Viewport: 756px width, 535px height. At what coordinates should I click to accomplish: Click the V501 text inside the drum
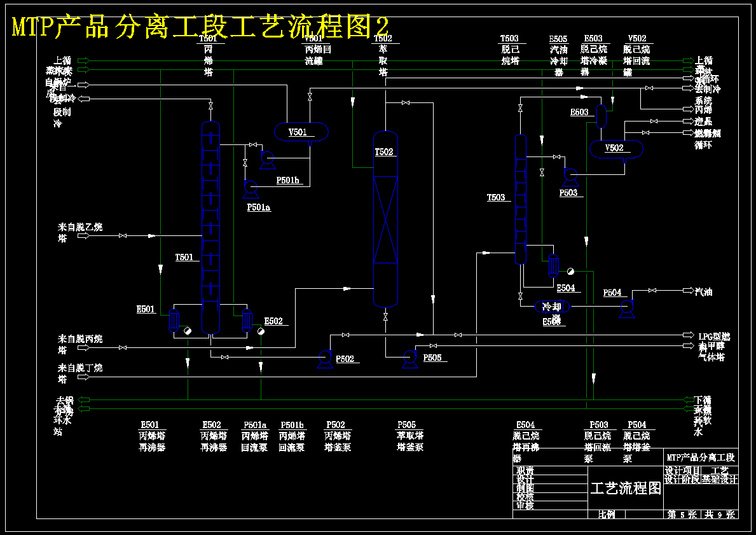click(298, 132)
